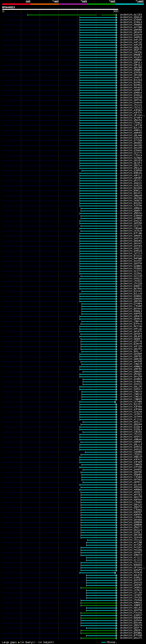
Task: Select hit label UniRef100_Q8S4X5
Action: 131,32
